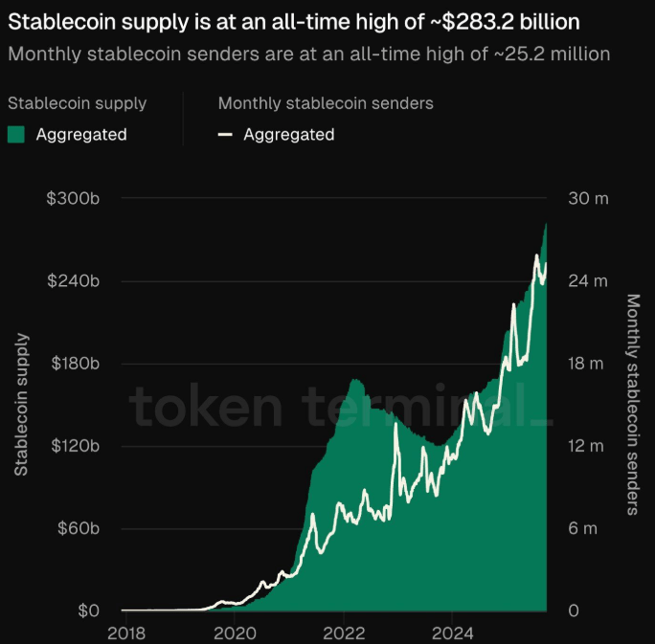
Task: Toggle Aggregated label under Monthly stablecoin senders
Action: pyautogui.click(x=288, y=135)
